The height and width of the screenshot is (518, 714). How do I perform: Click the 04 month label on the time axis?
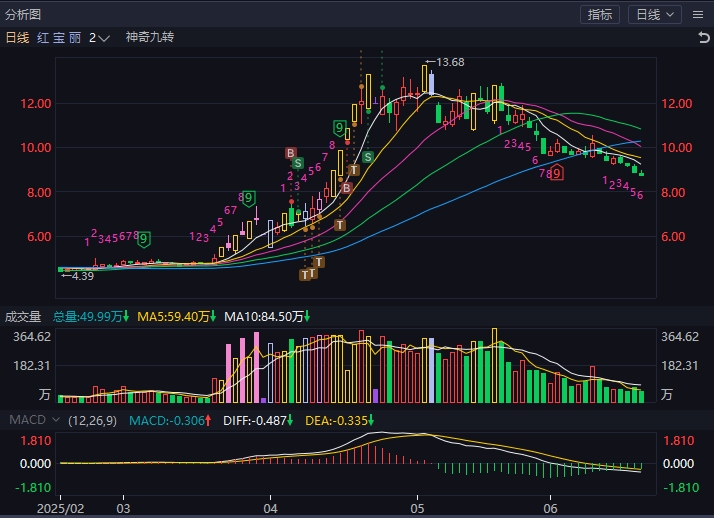click(270, 508)
